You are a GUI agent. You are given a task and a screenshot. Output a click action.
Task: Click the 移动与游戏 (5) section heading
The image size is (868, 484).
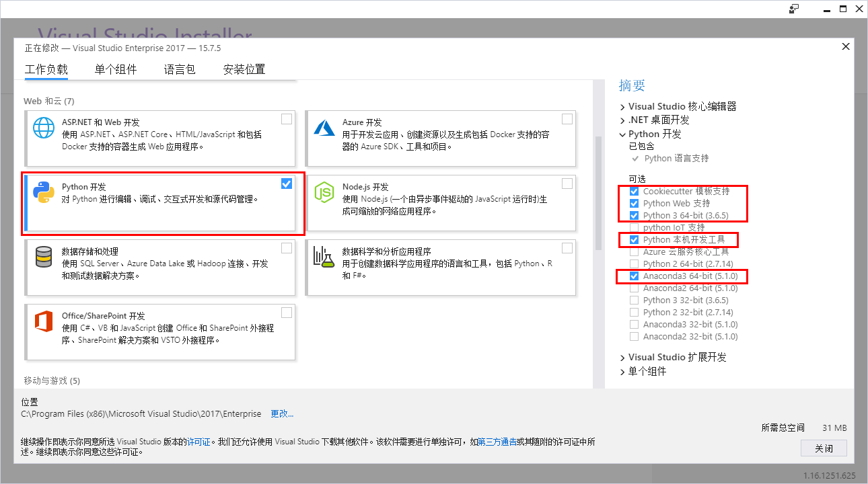pyautogui.click(x=52, y=380)
